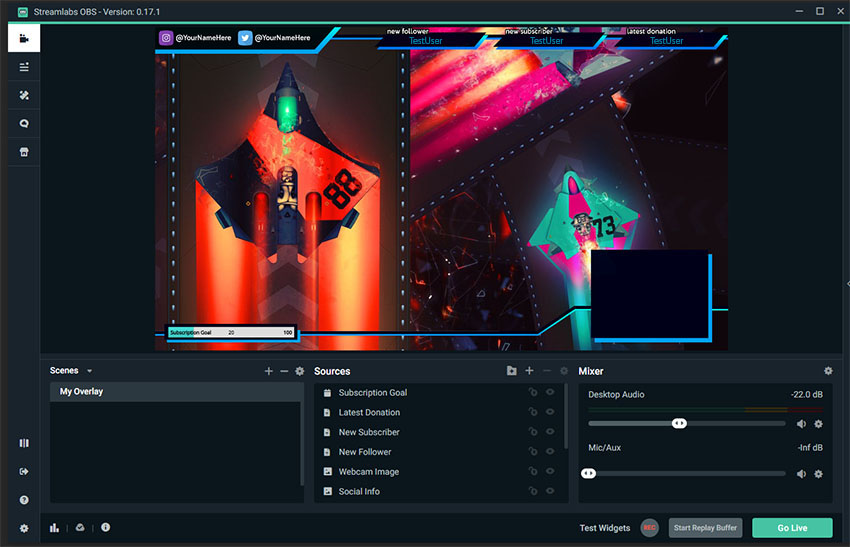Open source properties gear in Sources header
Screen dimensions: 850x547
564,371
